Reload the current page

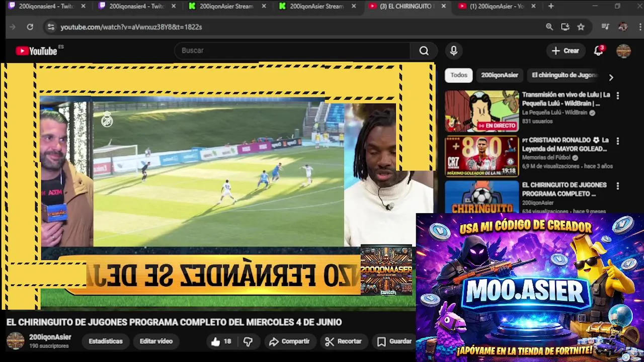pos(30,27)
